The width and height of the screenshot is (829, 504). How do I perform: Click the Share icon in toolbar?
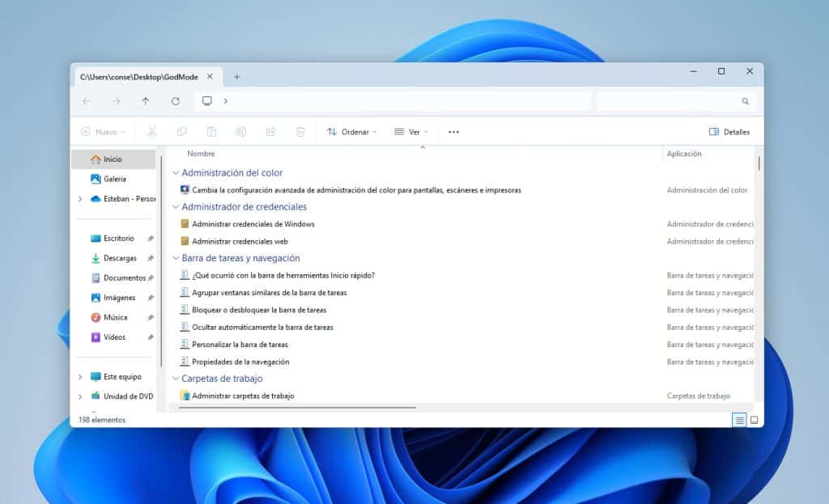(270, 132)
